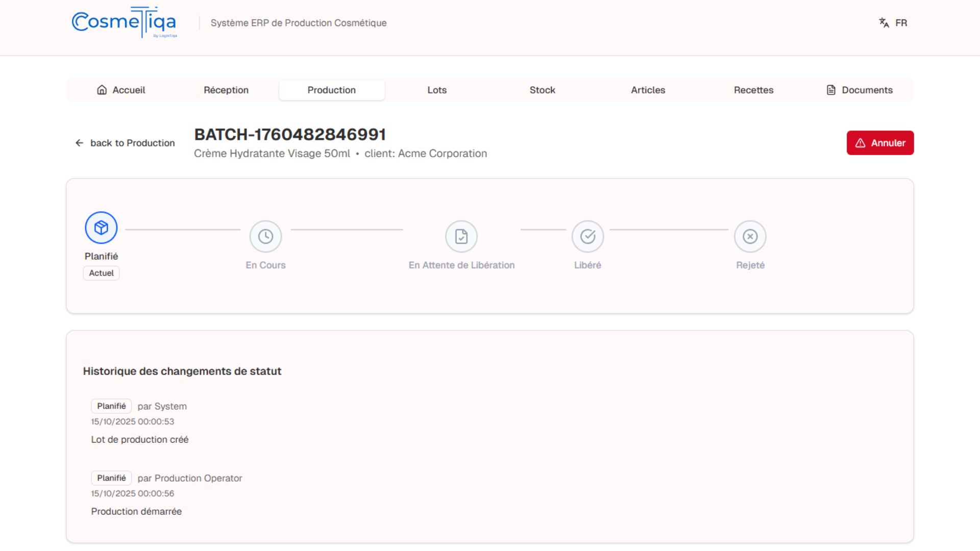The height and width of the screenshot is (551, 980).
Task: Click the back arrow icon
Action: [79, 143]
